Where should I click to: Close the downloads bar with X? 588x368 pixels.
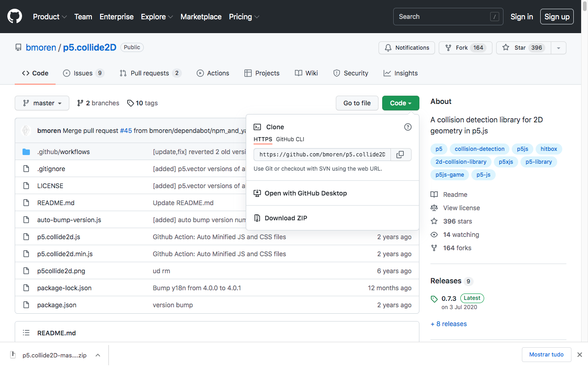coord(580,355)
